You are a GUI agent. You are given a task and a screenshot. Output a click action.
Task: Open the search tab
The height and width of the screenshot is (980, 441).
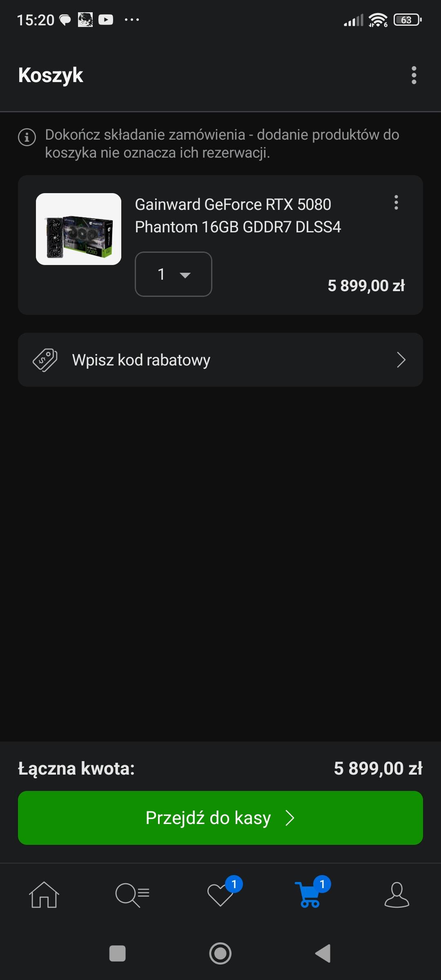pyautogui.click(x=132, y=895)
